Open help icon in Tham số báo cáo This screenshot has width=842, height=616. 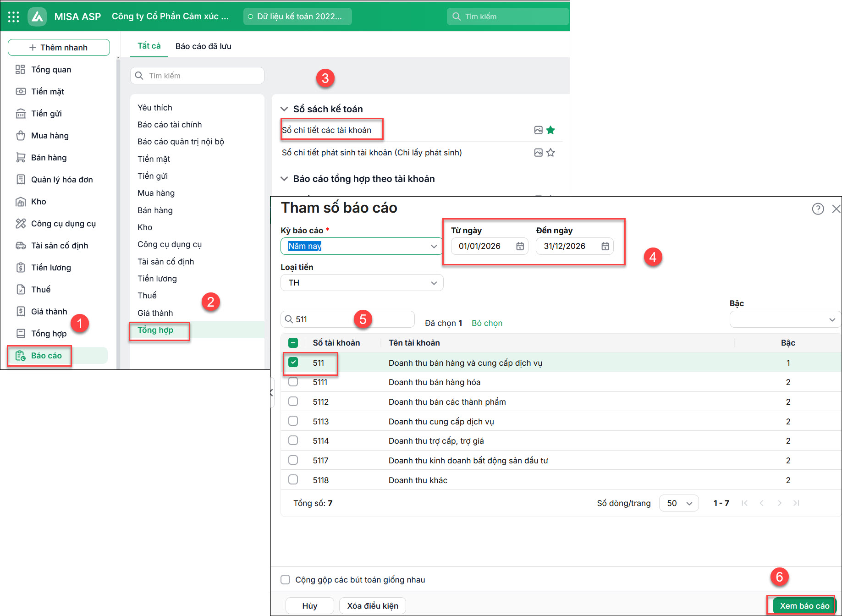pyautogui.click(x=818, y=209)
